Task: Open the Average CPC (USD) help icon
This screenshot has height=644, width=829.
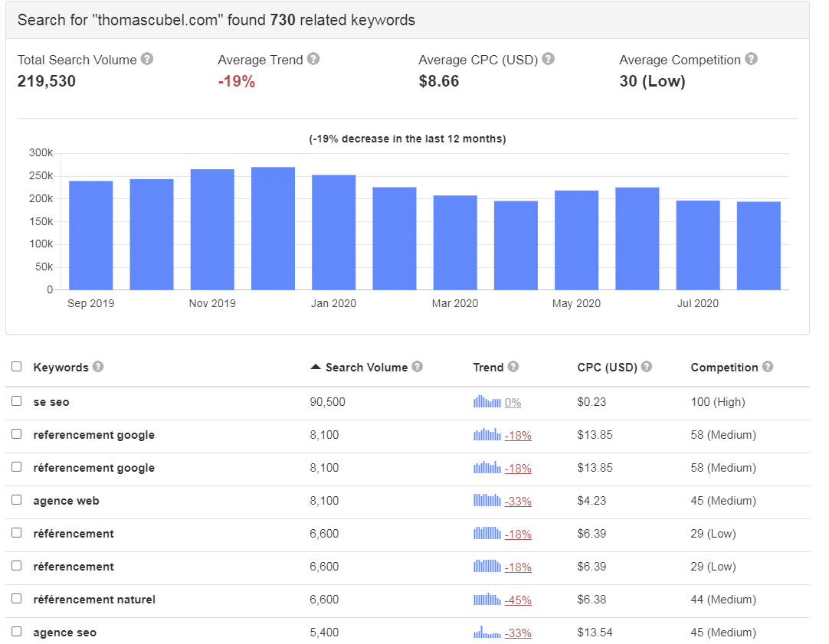Action: (x=549, y=59)
